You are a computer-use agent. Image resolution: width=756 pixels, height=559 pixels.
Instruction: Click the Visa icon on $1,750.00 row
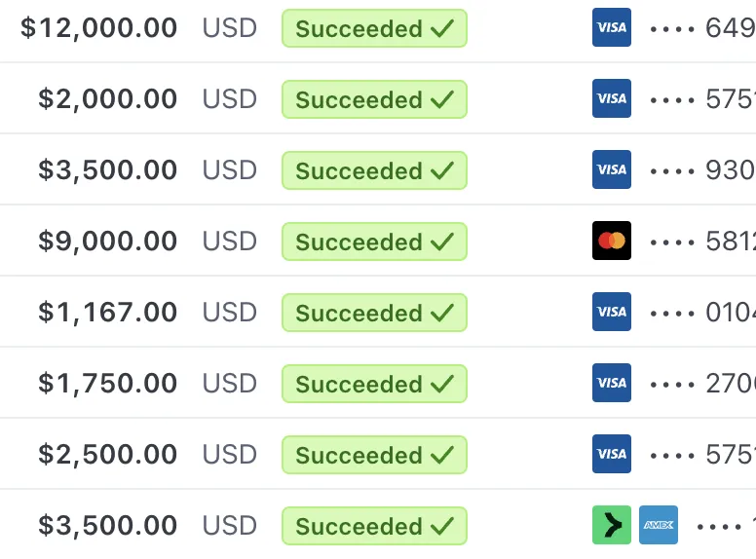[612, 383]
